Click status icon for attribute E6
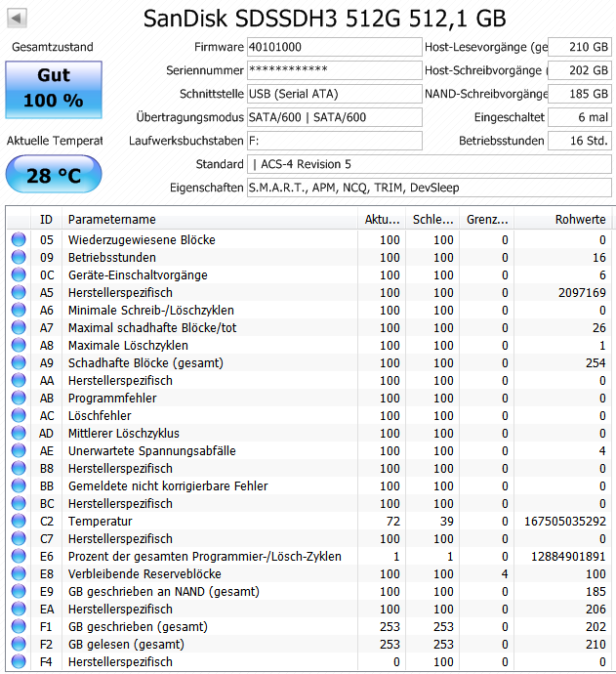 pyautogui.click(x=19, y=556)
